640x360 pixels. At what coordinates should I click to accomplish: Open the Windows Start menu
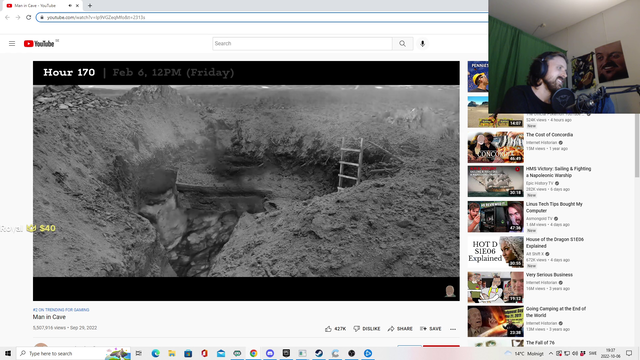(8, 353)
